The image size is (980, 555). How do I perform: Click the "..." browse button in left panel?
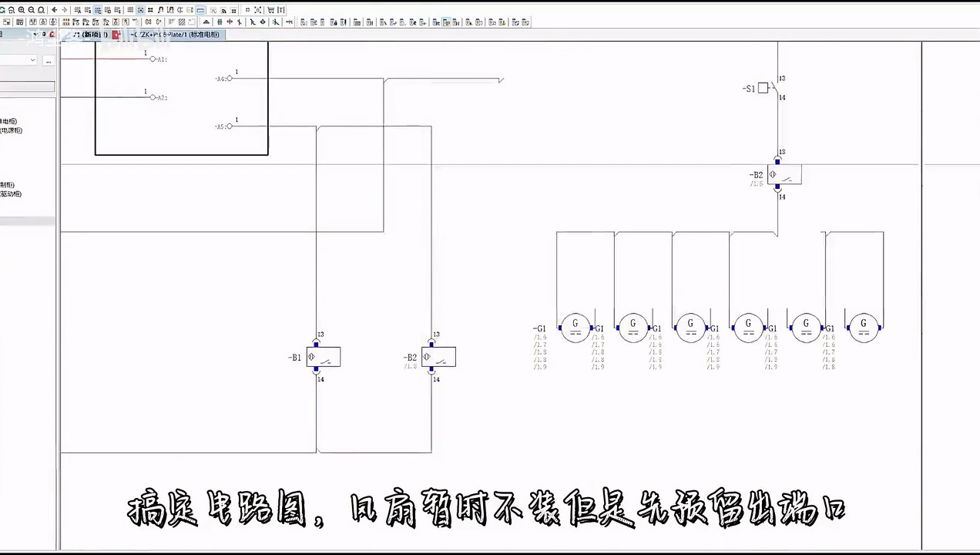point(49,60)
